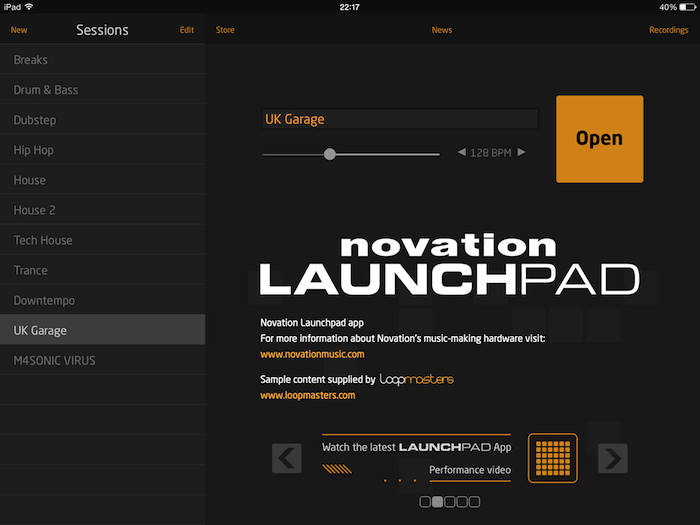Select the House session

pos(103,180)
